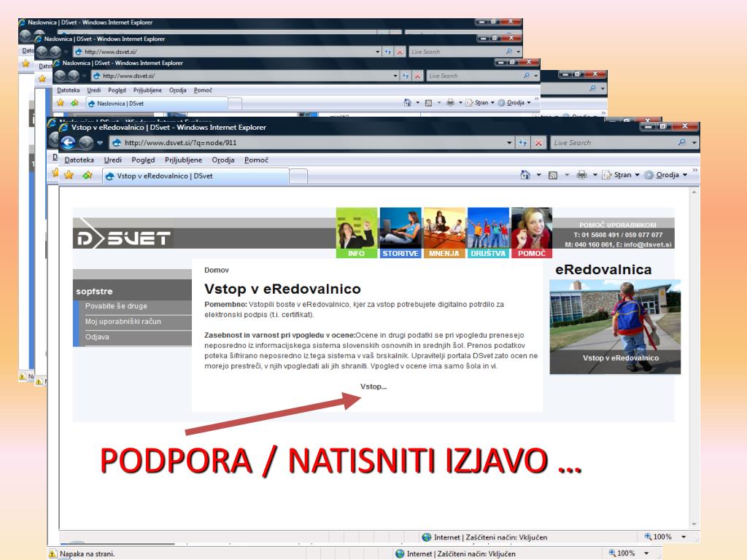This screenshot has width=747, height=560.
Task: Open Uredi menu in front window
Action: point(113,160)
